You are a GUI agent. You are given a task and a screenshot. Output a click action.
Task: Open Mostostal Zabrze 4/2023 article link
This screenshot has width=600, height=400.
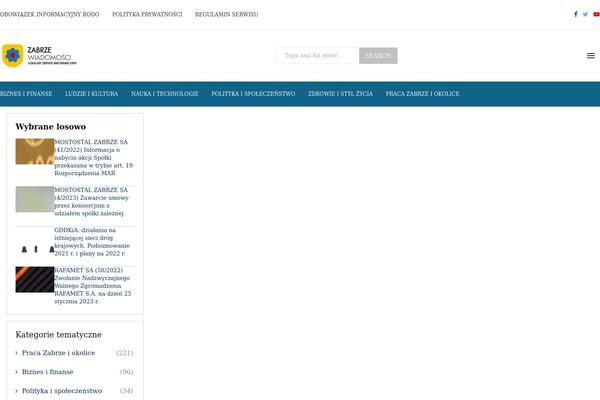point(92,202)
